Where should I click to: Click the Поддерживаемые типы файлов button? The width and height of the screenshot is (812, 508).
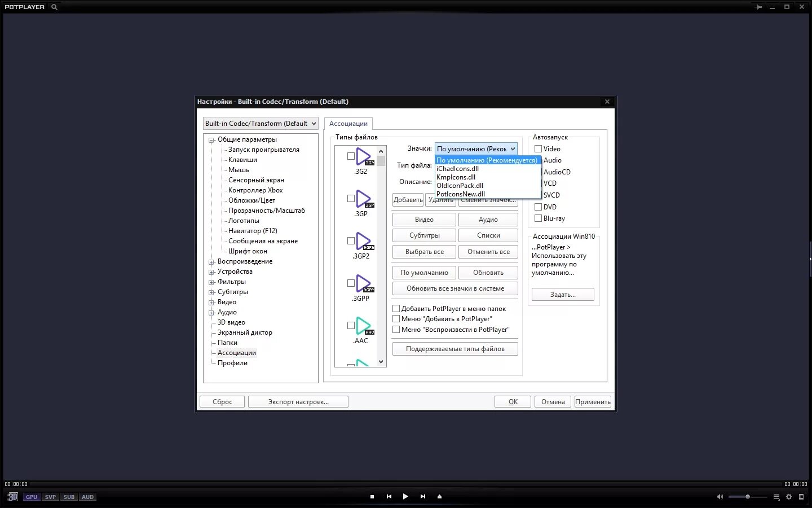point(455,349)
